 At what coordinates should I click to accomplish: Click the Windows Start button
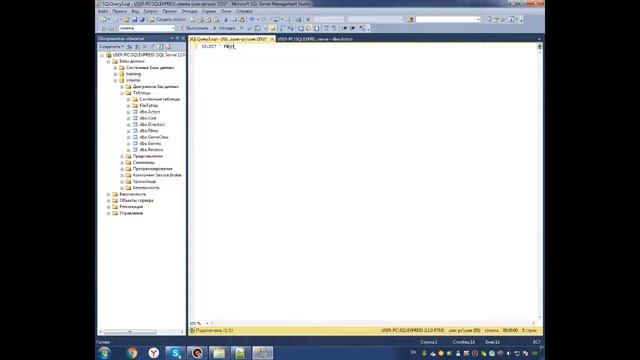104,353
